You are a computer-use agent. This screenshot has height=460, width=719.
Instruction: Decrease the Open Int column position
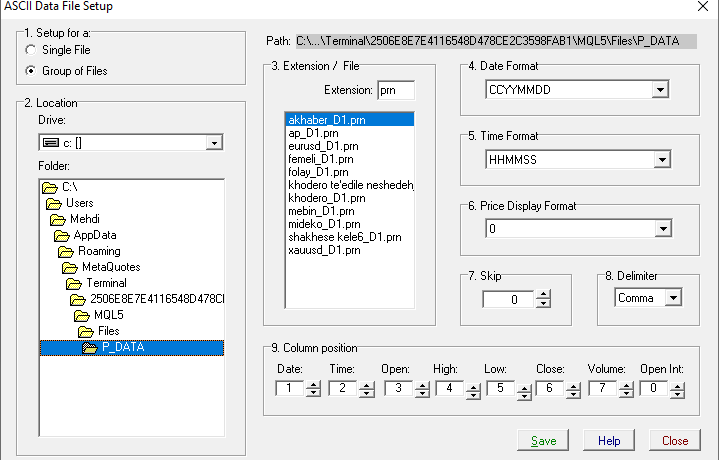coord(677,394)
